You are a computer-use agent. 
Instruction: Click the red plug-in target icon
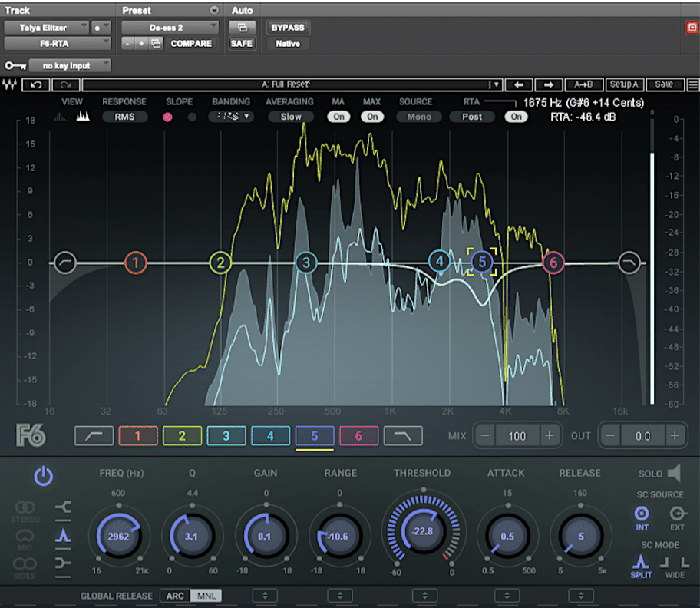click(692, 28)
